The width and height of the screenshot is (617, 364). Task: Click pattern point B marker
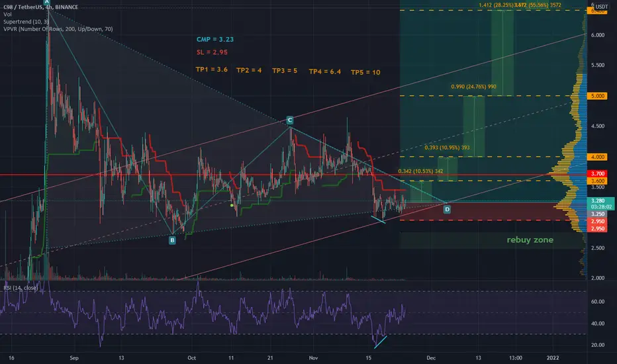coord(172,240)
